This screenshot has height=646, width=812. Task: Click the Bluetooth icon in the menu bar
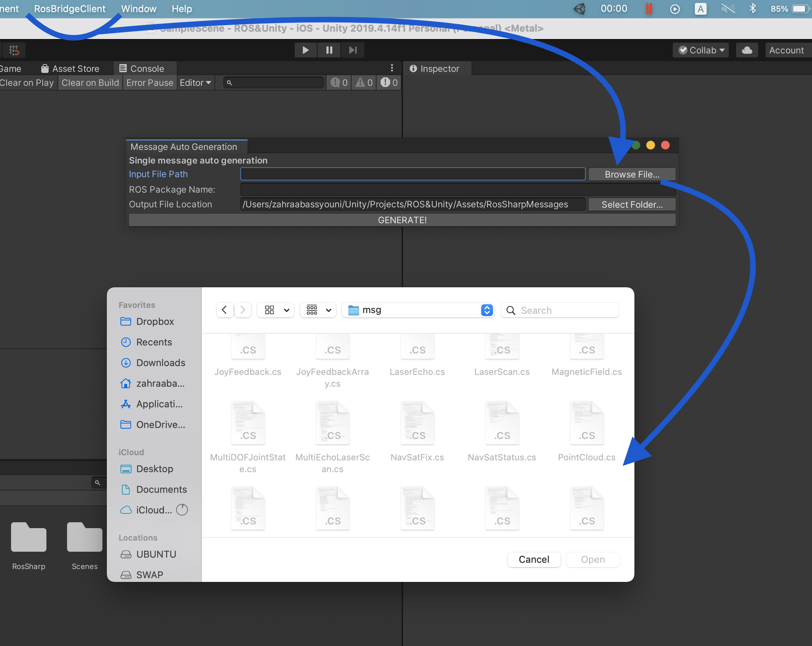[752, 8]
